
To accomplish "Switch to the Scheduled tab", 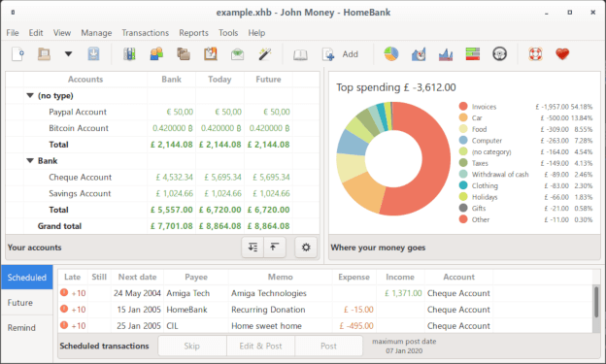I will click(x=27, y=277).
